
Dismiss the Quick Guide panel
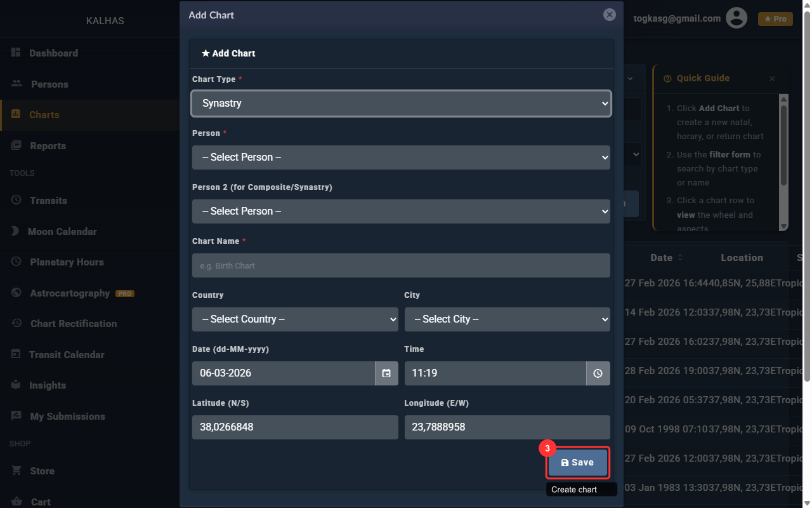pyautogui.click(x=772, y=79)
